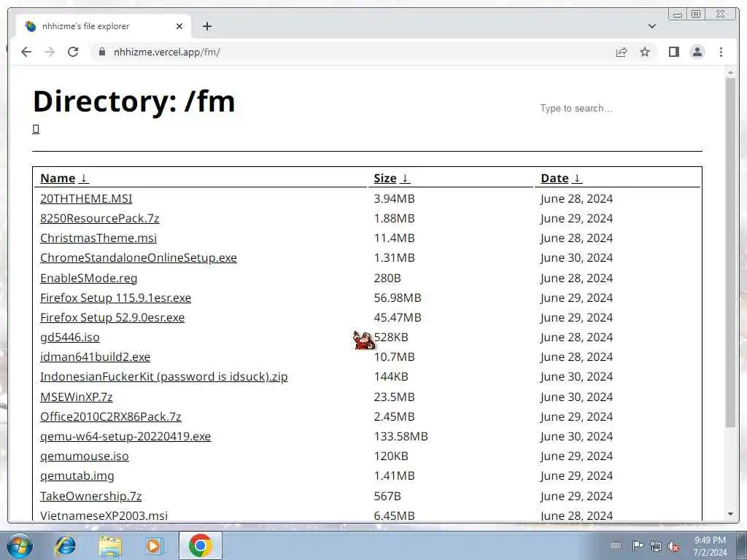The image size is (747, 560).
Task: Click the page's vertical scrollbar thumb
Action: [730, 252]
